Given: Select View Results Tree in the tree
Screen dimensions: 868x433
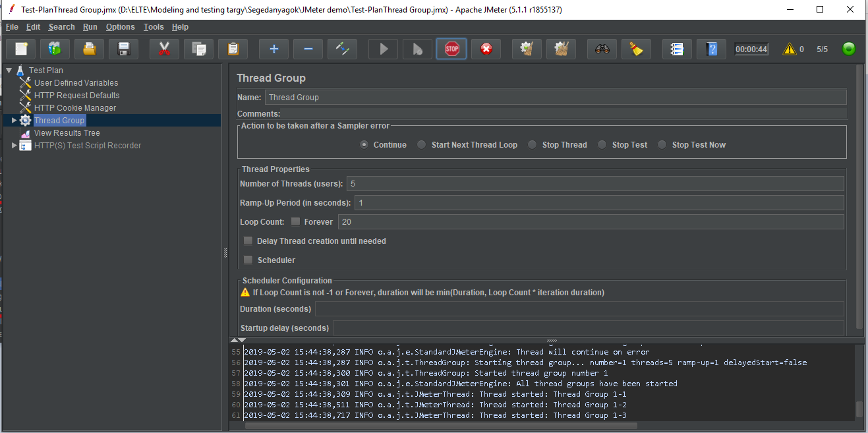Looking at the screenshot, I should coord(67,133).
